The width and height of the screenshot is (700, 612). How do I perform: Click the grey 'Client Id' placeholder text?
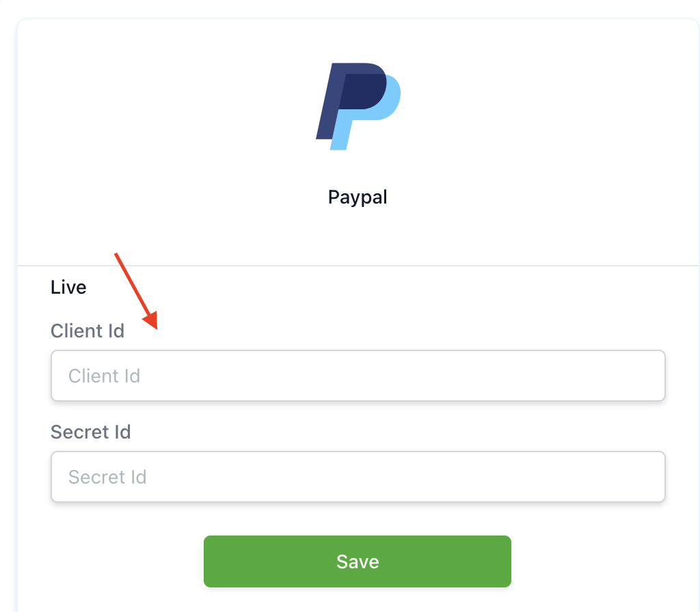coord(105,376)
